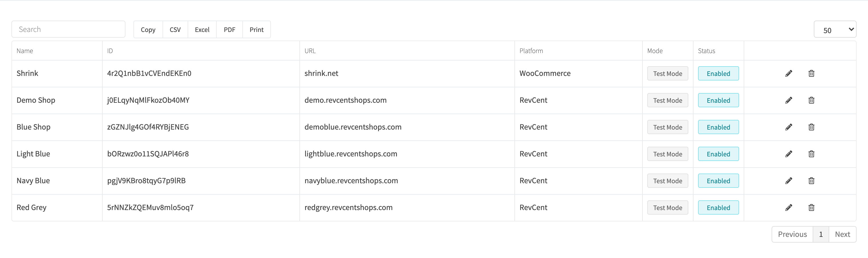The width and height of the screenshot is (868, 258).
Task: Focus the Search input field
Action: [x=68, y=29]
